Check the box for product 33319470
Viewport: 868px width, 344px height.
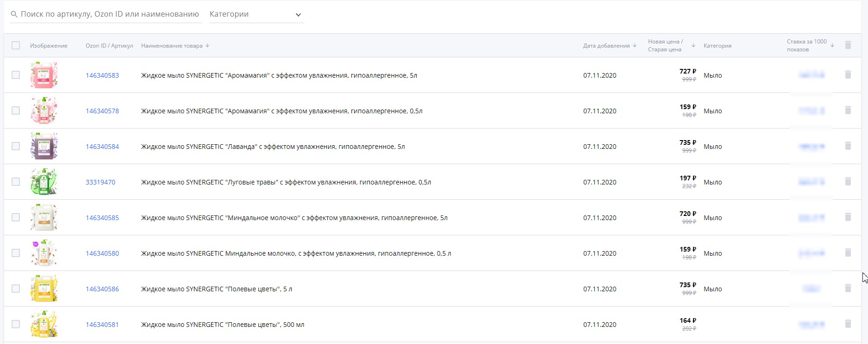click(x=16, y=182)
